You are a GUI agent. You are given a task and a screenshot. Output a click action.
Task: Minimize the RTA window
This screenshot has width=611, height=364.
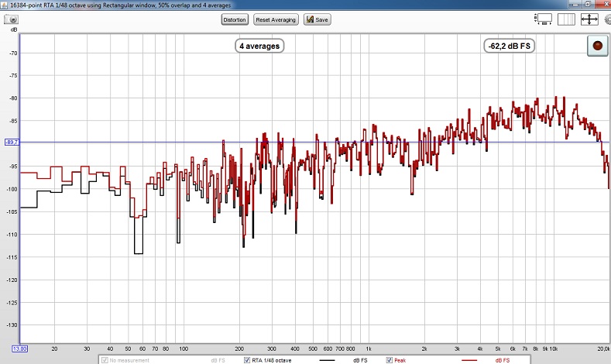click(x=575, y=5)
